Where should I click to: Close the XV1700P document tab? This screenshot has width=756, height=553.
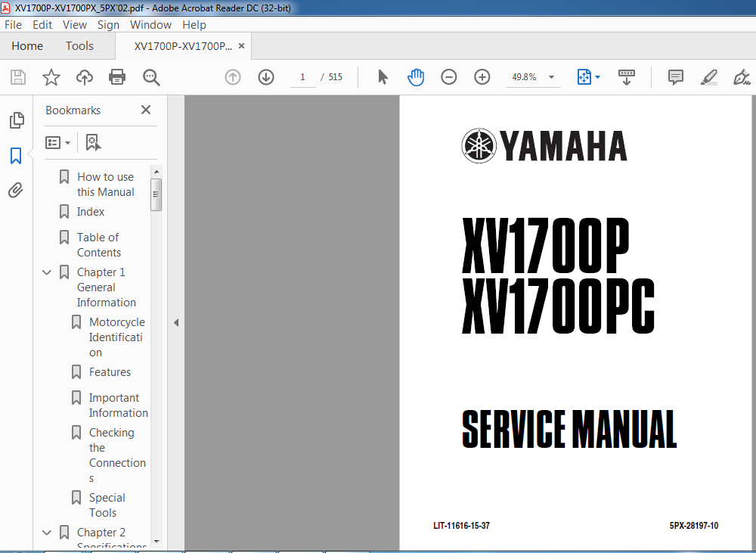tap(242, 46)
